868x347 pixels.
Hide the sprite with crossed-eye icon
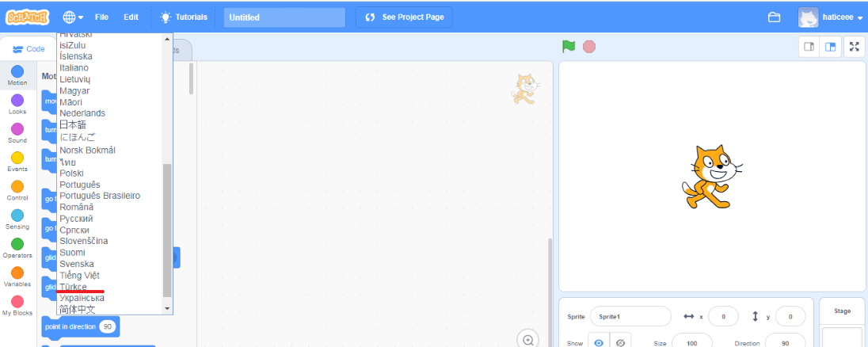tap(621, 343)
